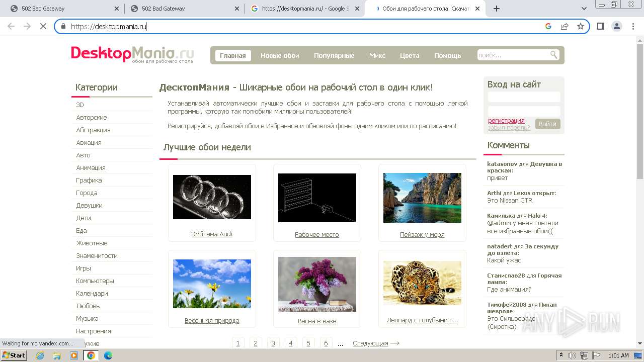
Task: Close the first 502 Bad Gateway tab
Action: pyautogui.click(x=117, y=9)
